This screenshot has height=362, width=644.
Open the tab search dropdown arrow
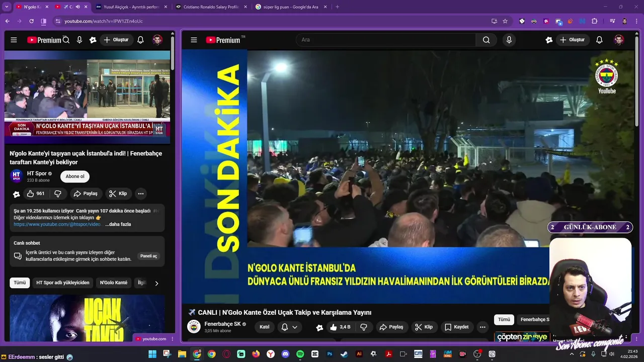point(7,7)
